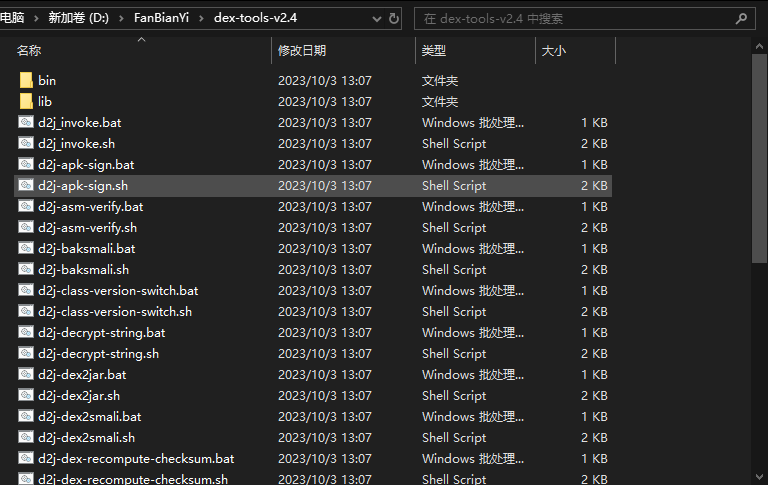Viewport: 768px width, 485px height.
Task: Expand the chevron after FanBianYi
Action: pos(201,19)
